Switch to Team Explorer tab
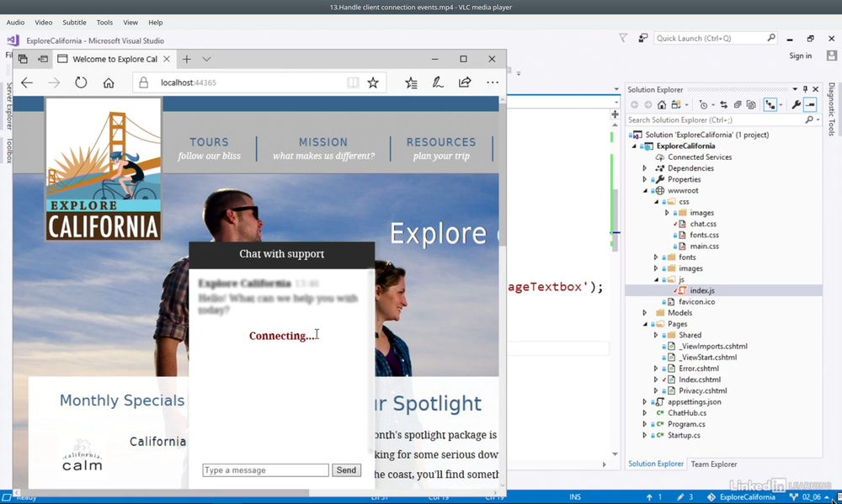 tap(714, 464)
